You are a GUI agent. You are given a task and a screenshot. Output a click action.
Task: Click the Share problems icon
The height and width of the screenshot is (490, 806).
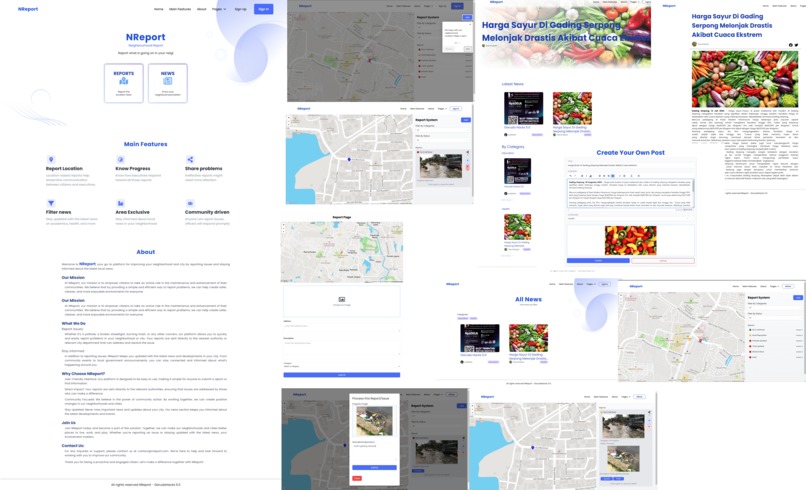click(190, 159)
